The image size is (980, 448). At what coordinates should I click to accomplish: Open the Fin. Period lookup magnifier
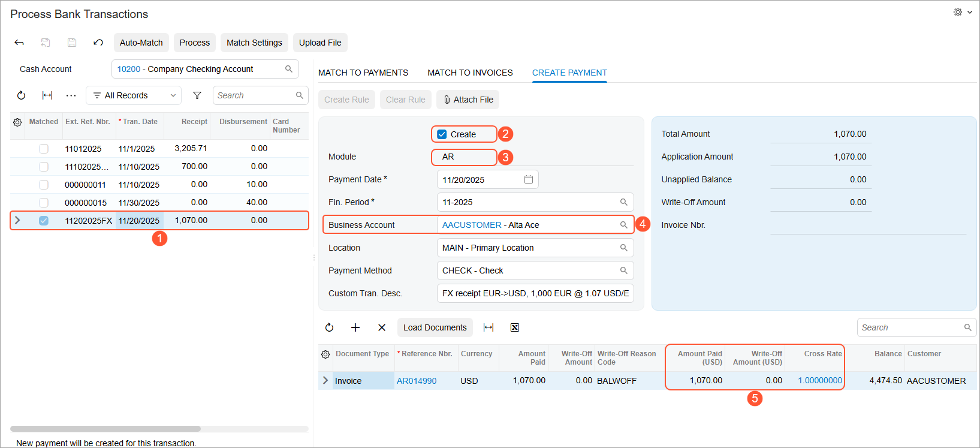[624, 202]
